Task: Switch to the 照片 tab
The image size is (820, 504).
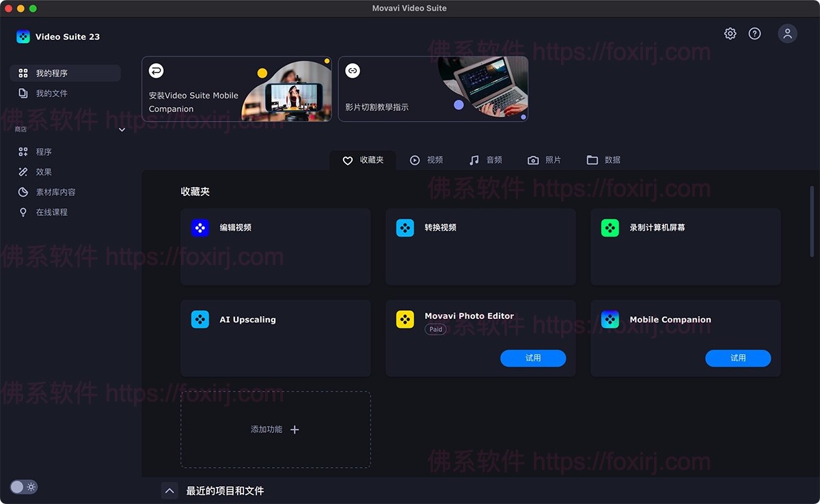Action: (x=545, y=160)
